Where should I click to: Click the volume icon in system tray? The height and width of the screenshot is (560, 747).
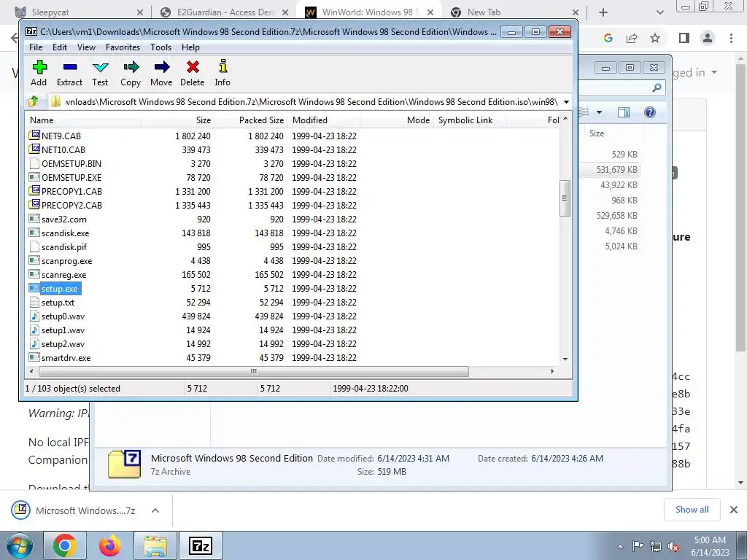pos(673,547)
